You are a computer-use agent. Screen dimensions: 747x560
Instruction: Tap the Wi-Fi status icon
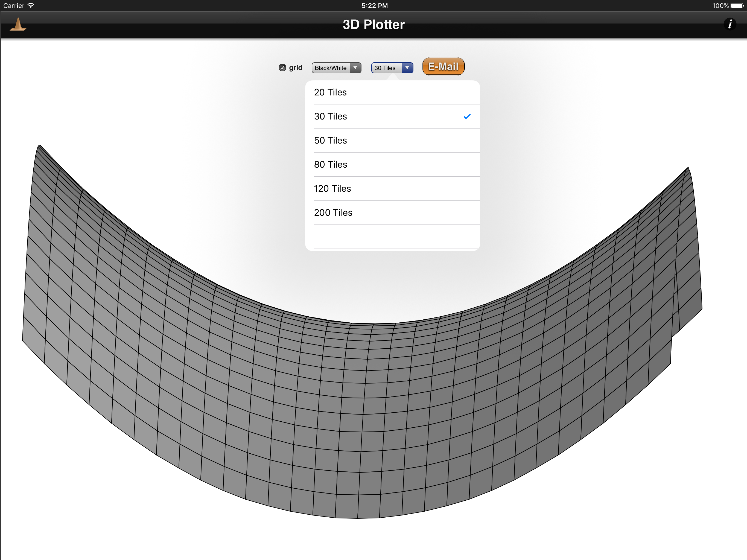coord(31,5)
